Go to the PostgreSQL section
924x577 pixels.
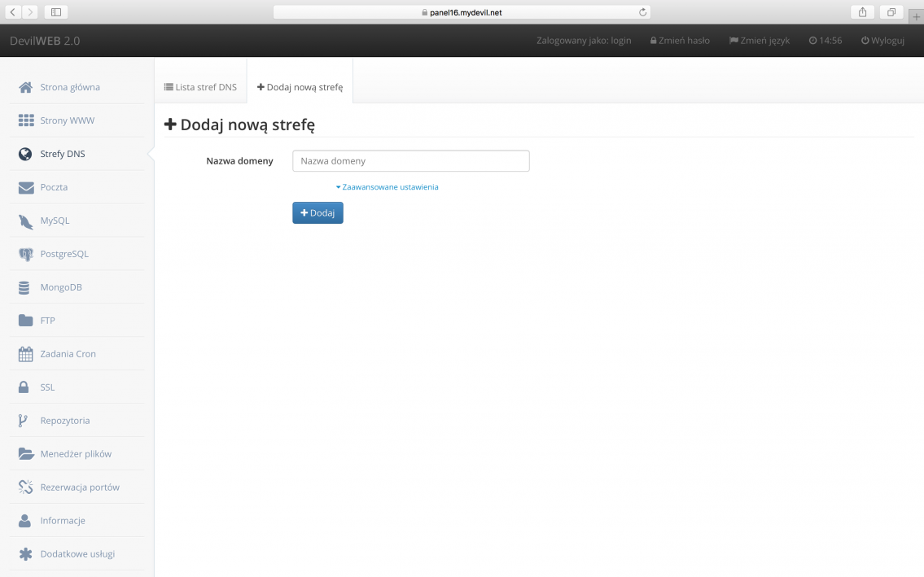coord(64,254)
